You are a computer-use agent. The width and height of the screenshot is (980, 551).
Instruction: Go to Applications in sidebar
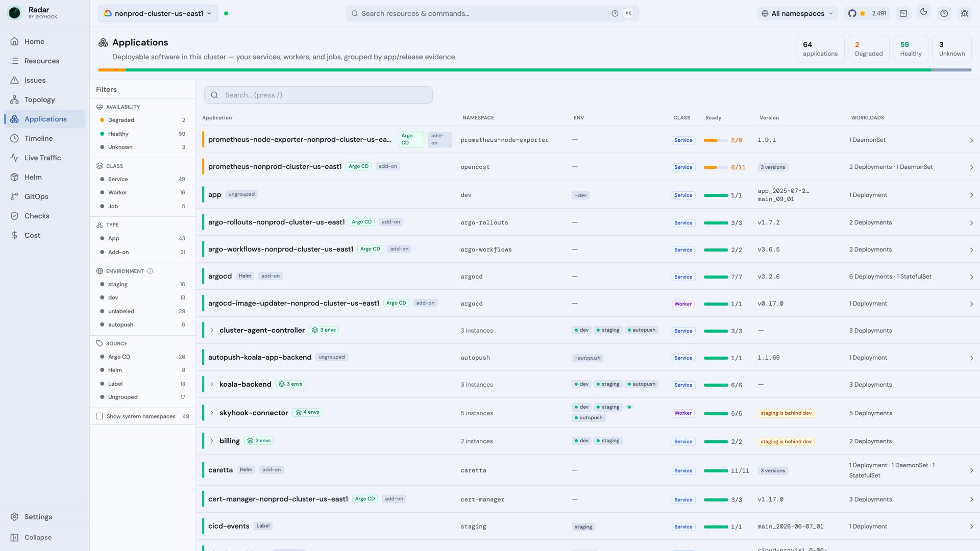tap(45, 119)
